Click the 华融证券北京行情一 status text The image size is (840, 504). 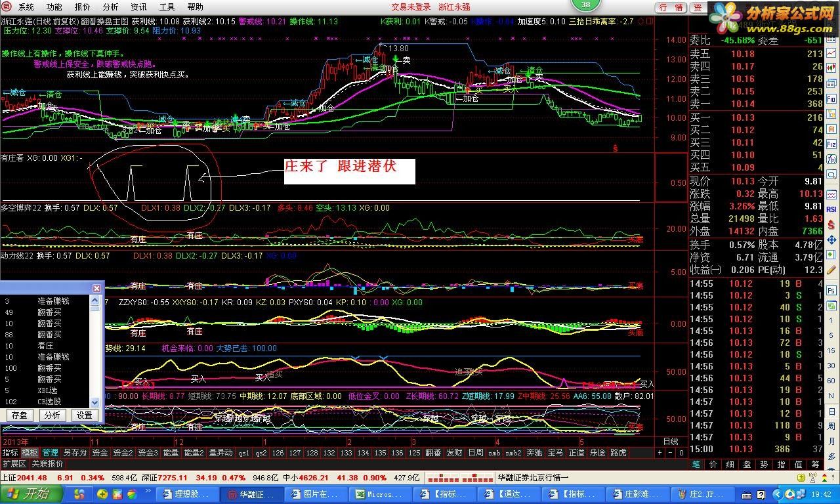[x=533, y=478]
